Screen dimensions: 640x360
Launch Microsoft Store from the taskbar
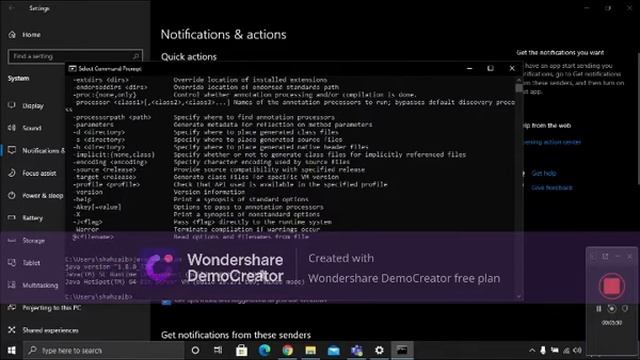(x=241, y=350)
